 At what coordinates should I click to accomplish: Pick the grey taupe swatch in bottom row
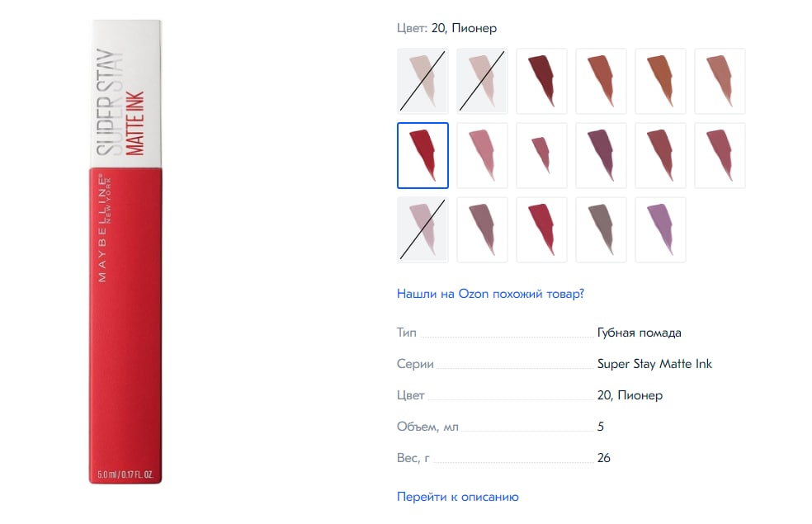[x=601, y=230]
